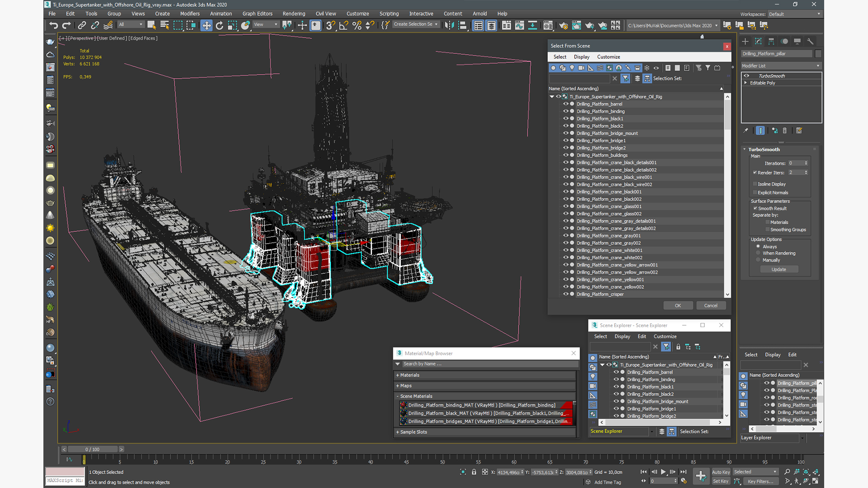Activate the Select and Rotate tool
The width and height of the screenshot is (868, 488).
pos(219,25)
